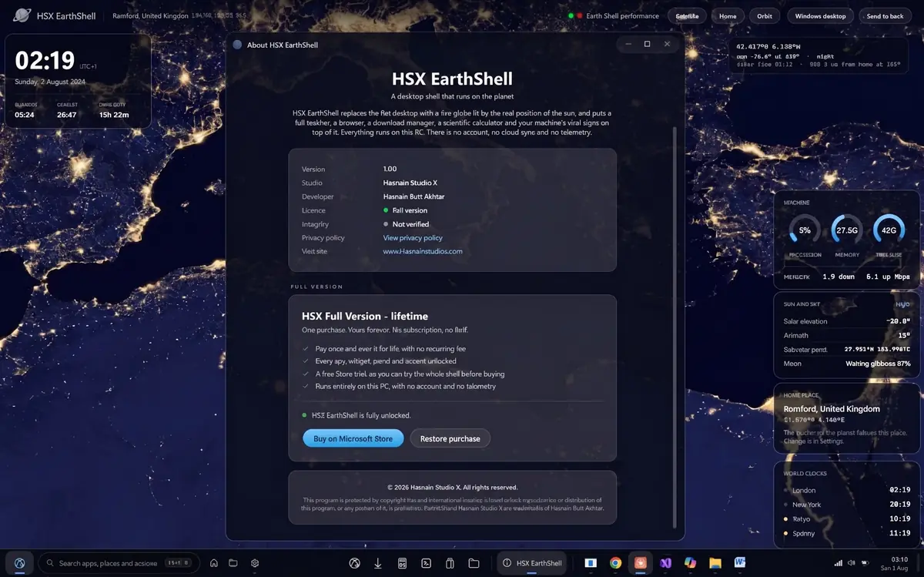Open the download manager arrow icon

378,563
